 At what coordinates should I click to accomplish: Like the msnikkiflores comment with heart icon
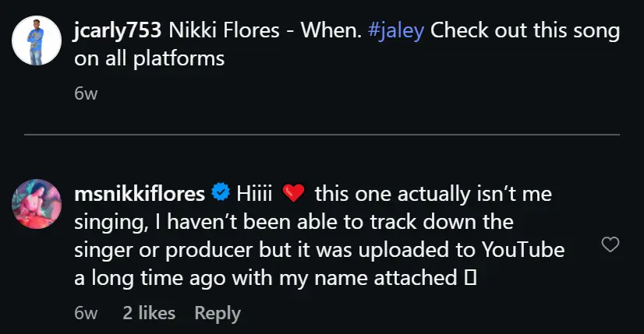click(610, 244)
